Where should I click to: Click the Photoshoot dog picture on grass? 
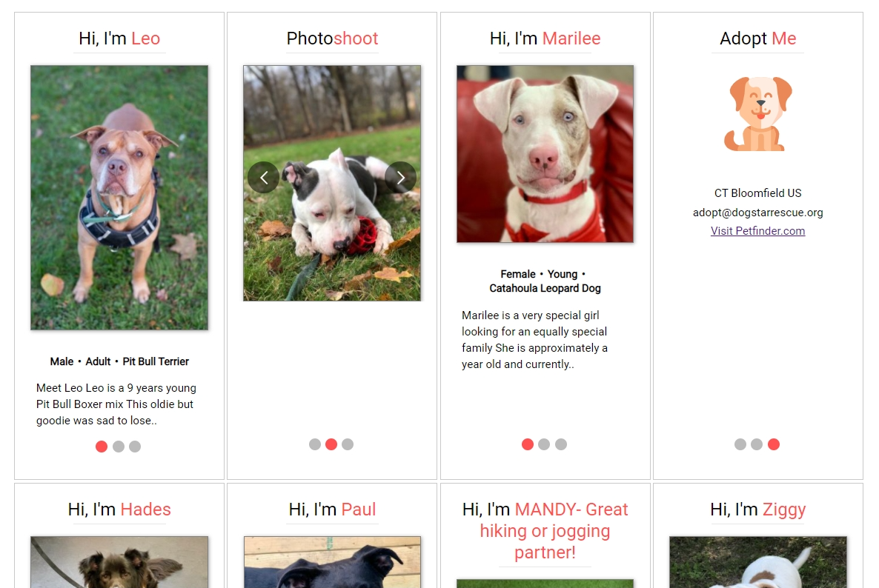332,183
